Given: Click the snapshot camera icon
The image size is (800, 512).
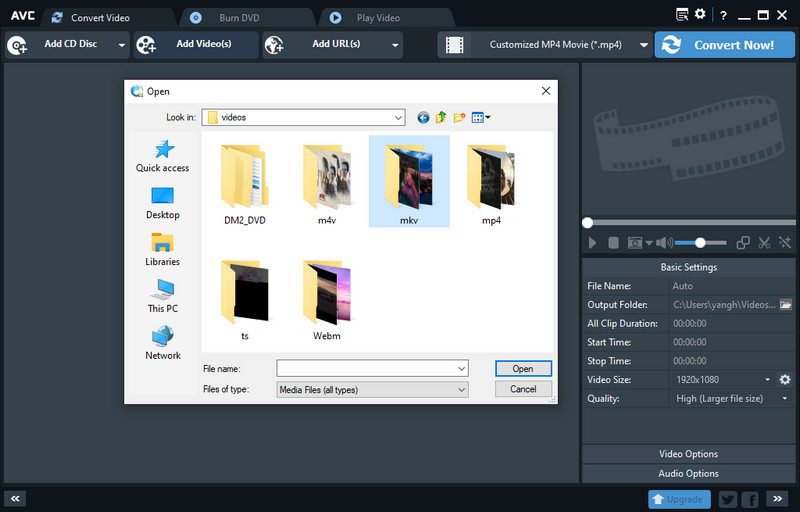Looking at the screenshot, I should point(635,243).
